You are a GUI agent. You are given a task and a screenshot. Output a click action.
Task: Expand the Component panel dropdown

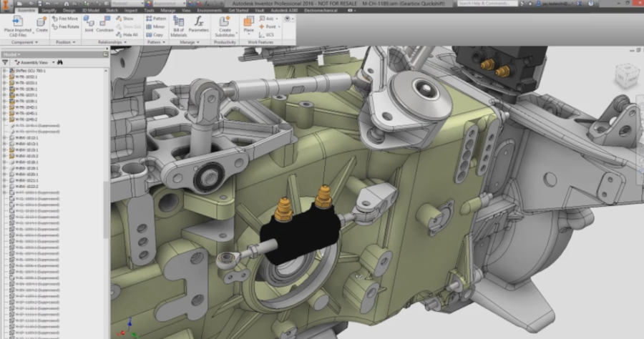[24, 42]
